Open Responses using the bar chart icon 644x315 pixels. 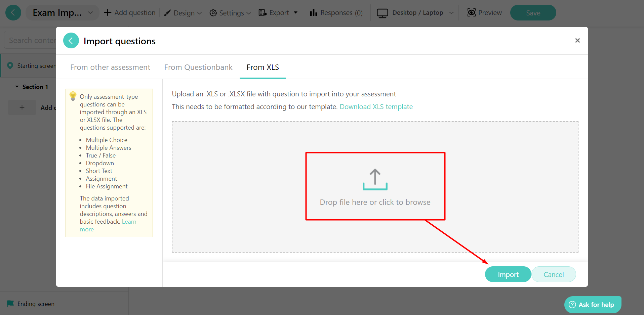(313, 12)
